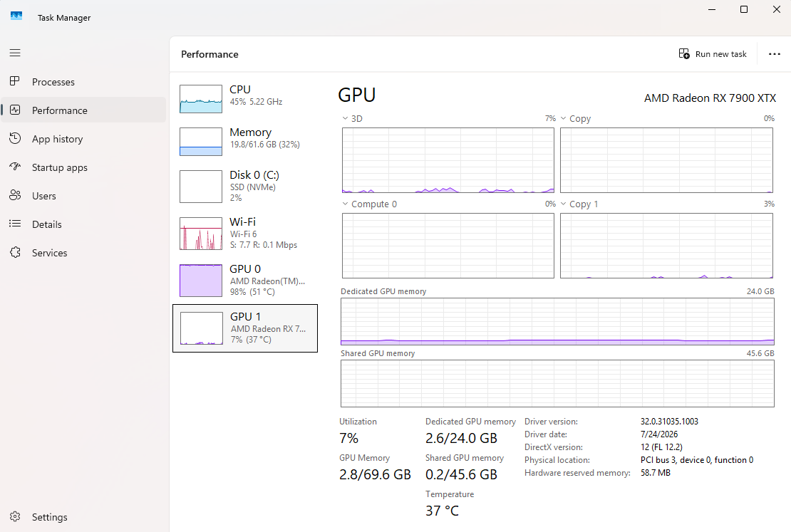Click the Task Manager app icon
The width and height of the screenshot is (791, 532).
[x=16, y=16]
